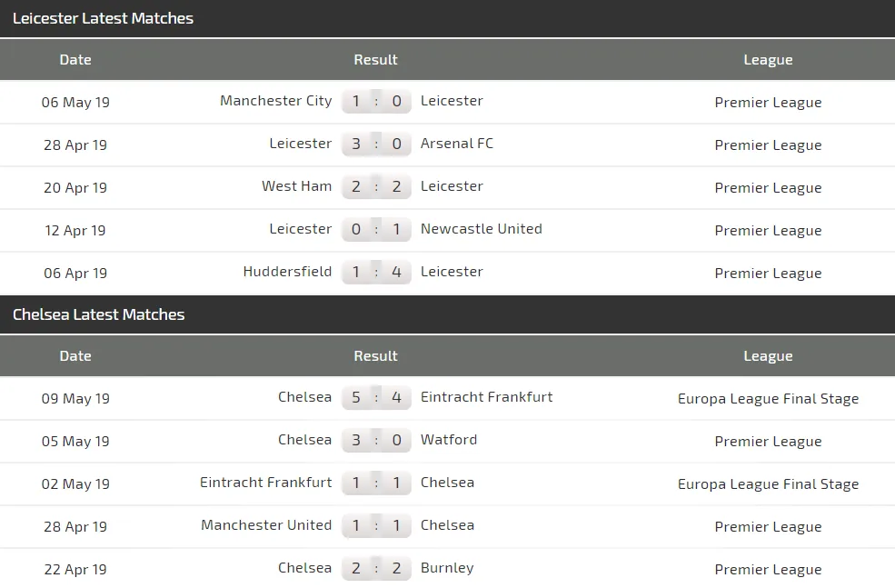Open Eintracht Frankfurt from the 09 May match
This screenshot has width=895, height=588.
(x=486, y=397)
